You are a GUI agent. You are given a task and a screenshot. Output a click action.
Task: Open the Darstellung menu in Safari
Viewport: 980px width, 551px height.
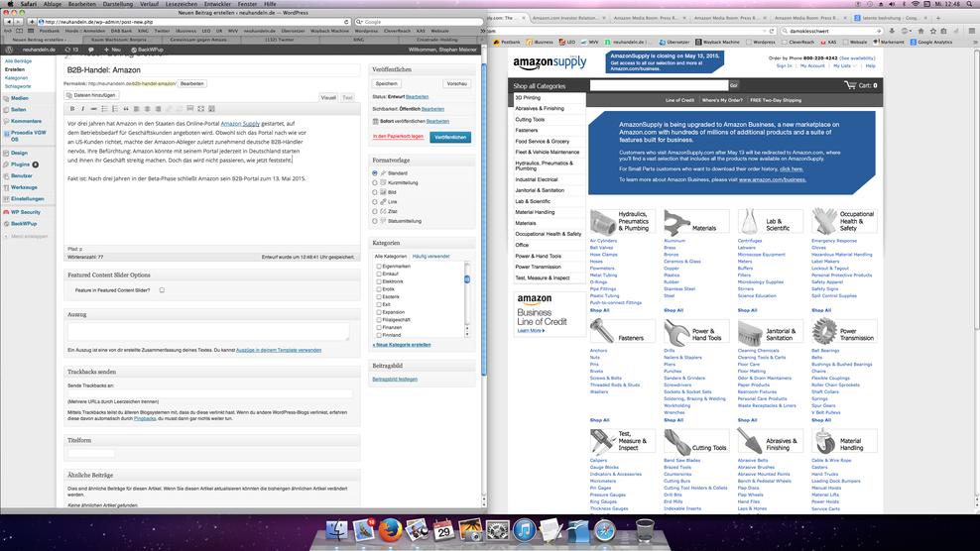(x=117, y=4)
